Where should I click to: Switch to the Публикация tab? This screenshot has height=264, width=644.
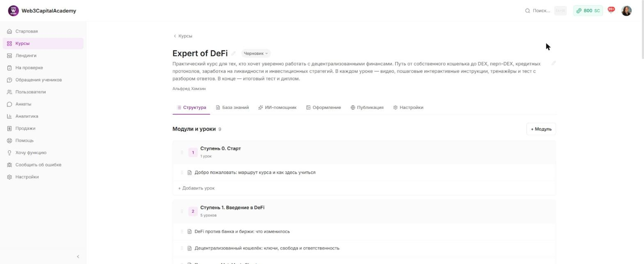pos(367,108)
